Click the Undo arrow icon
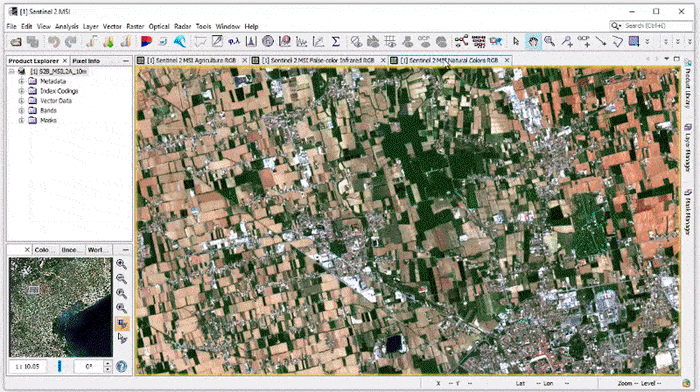Image resolution: width=700 pixels, height=392 pixels. click(54, 42)
